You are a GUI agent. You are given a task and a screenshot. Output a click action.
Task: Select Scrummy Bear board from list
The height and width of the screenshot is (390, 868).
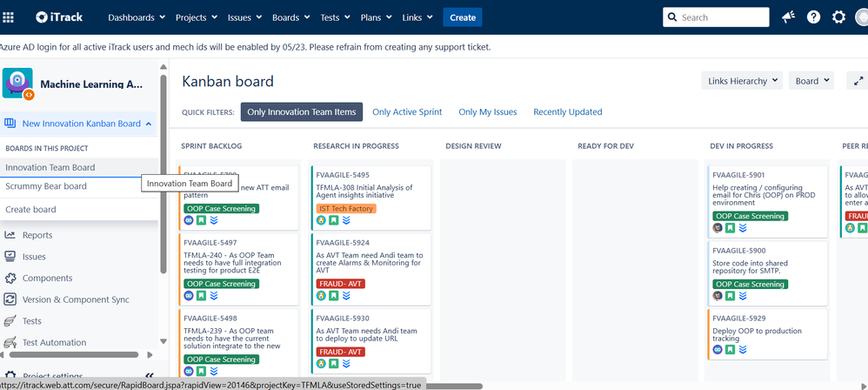coord(78,186)
